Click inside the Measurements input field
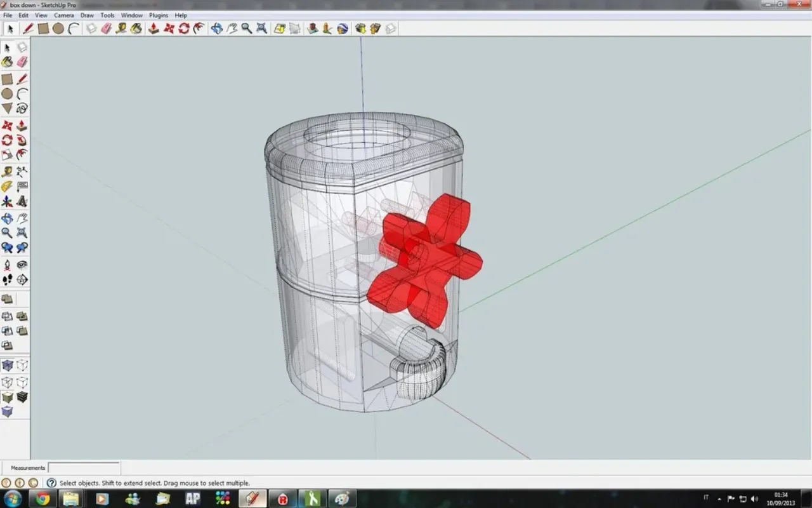The width and height of the screenshot is (812, 508). coord(83,467)
